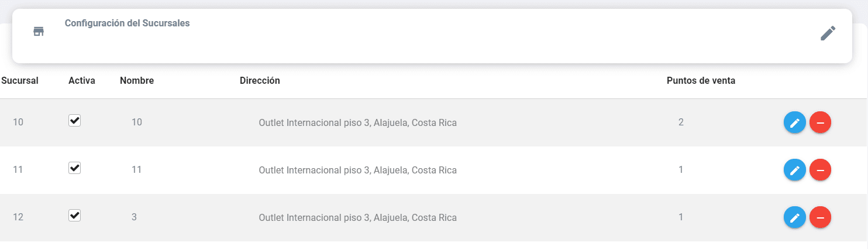Image resolution: width=868 pixels, height=249 pixels.
Task: Open the pencil edit icon in header card
Action: tap(828, 33)
